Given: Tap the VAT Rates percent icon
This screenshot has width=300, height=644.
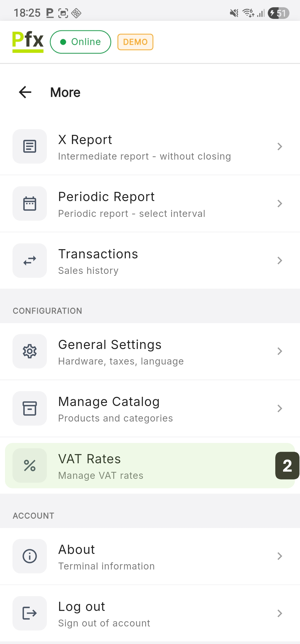Looking at the screenshot, I should point(30,465).
